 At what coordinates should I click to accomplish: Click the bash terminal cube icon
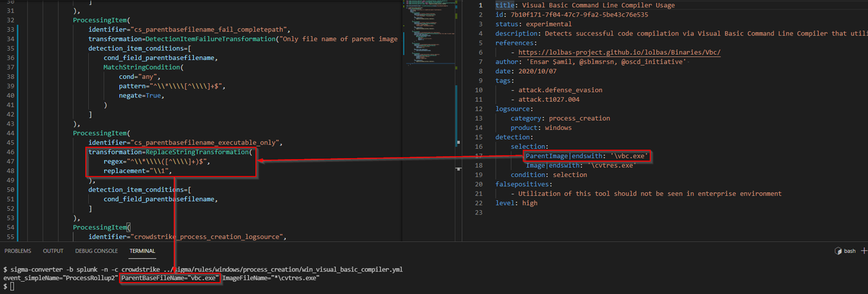click(838, 251)
